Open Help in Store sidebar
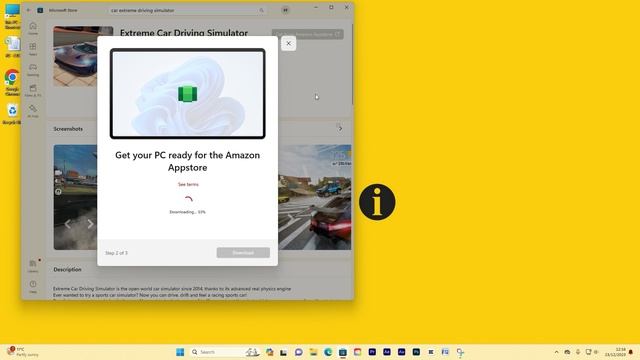Viewport: 640px width, 360px height. pos(33,287)
